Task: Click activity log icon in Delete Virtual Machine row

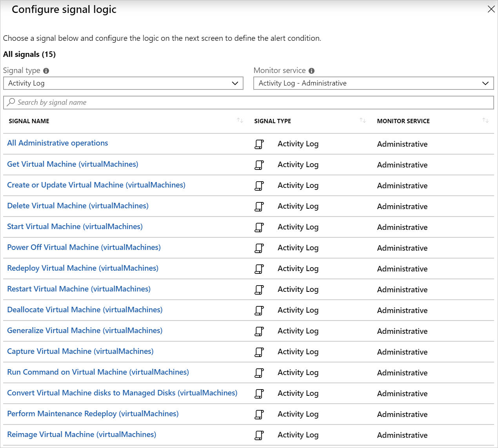Action: coord(259,207)
